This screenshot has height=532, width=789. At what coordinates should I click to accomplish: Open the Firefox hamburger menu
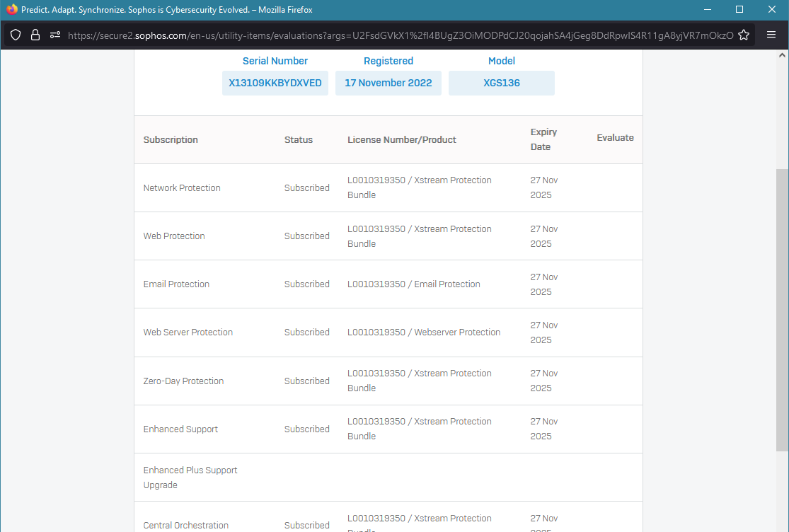click(771, 35)
